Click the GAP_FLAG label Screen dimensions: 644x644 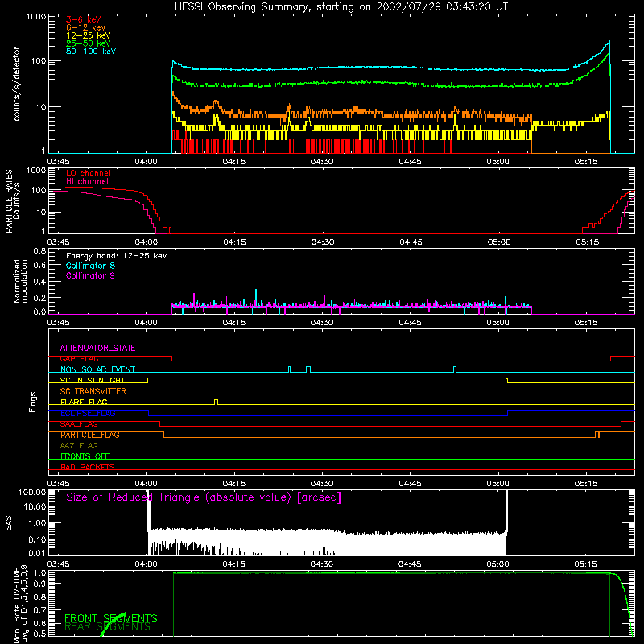[79, 359]
